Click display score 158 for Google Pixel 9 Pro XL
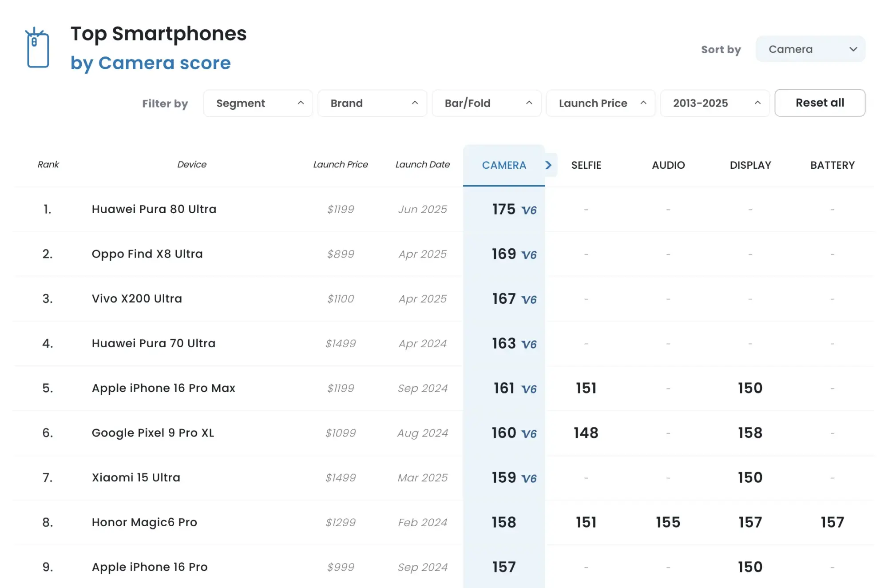This screenshot has height=588, width=888. pyautogui.click(x=750, y=433)
